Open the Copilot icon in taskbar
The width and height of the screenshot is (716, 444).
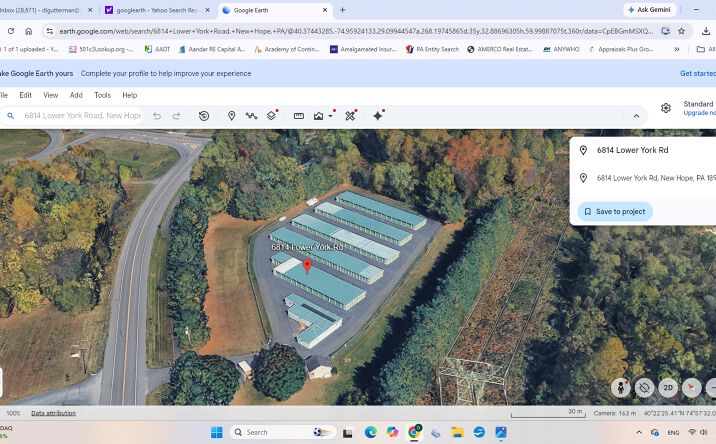392,432
